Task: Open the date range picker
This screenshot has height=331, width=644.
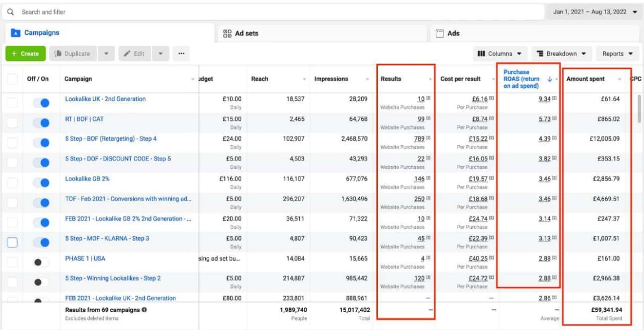Action: (x=594, y=11)
